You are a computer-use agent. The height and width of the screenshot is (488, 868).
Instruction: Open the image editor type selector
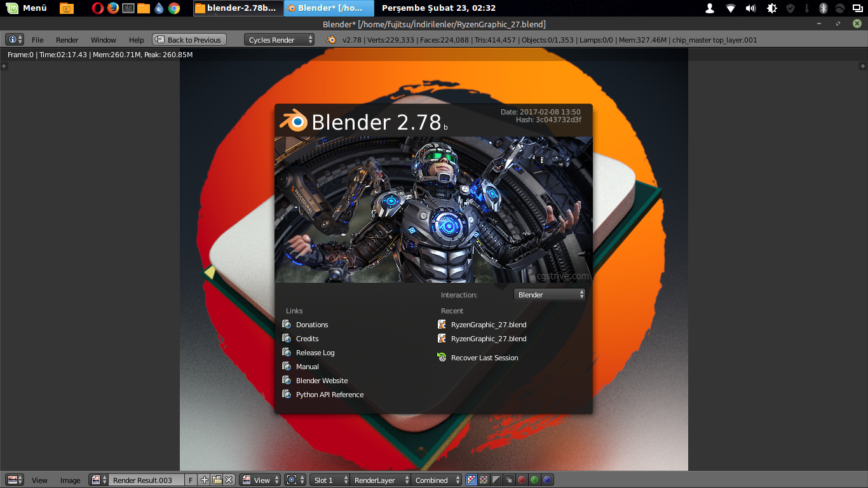click(x=15, y=480)
